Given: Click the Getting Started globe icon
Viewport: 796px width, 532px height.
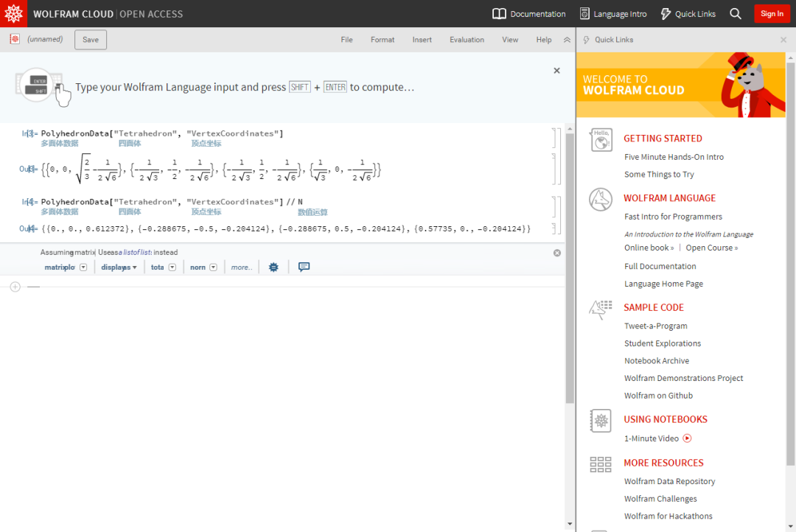Looking at the screenshot, I should 601,139.
